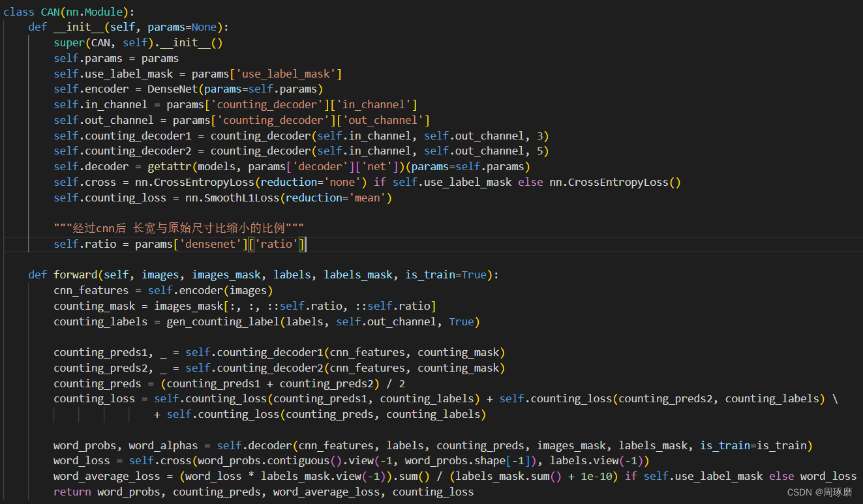Place cursor at end of self.ratio line

[306, 245]
